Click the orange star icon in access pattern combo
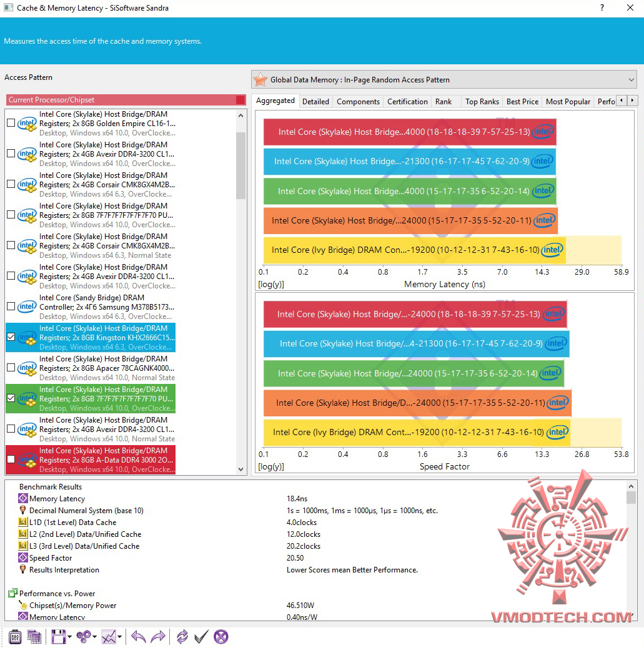 (x=260, y=80)
